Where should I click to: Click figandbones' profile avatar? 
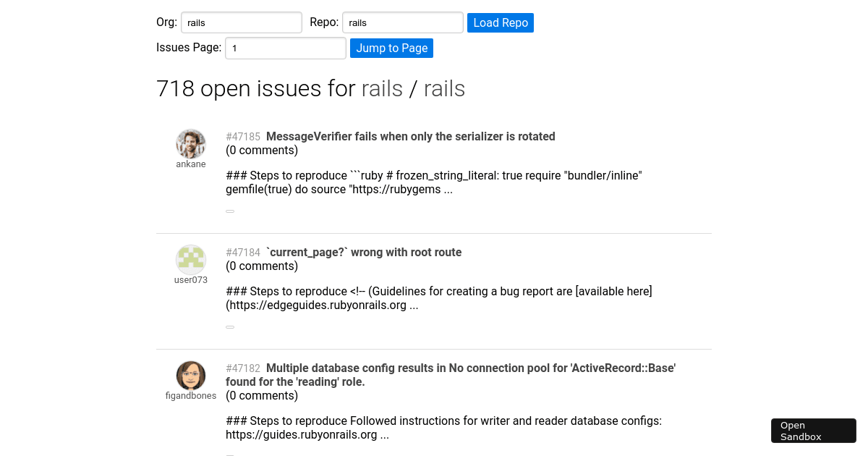coord(190,375)
